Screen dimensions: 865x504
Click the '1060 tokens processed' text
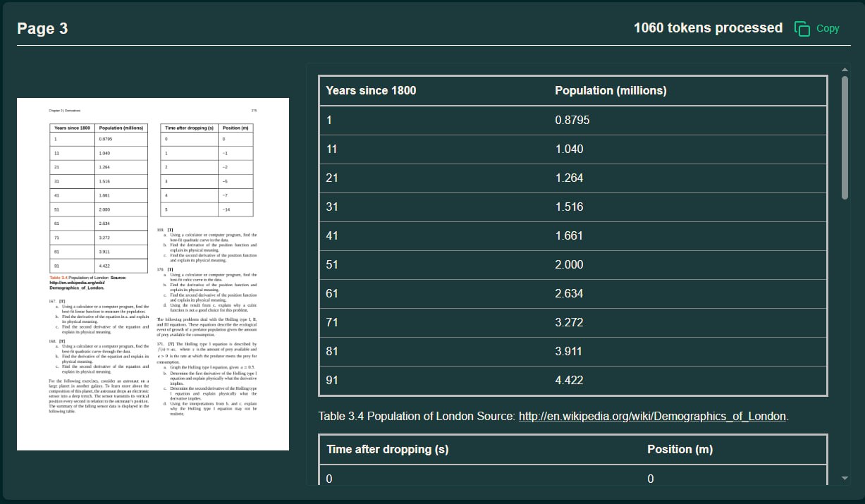point(708,28)
